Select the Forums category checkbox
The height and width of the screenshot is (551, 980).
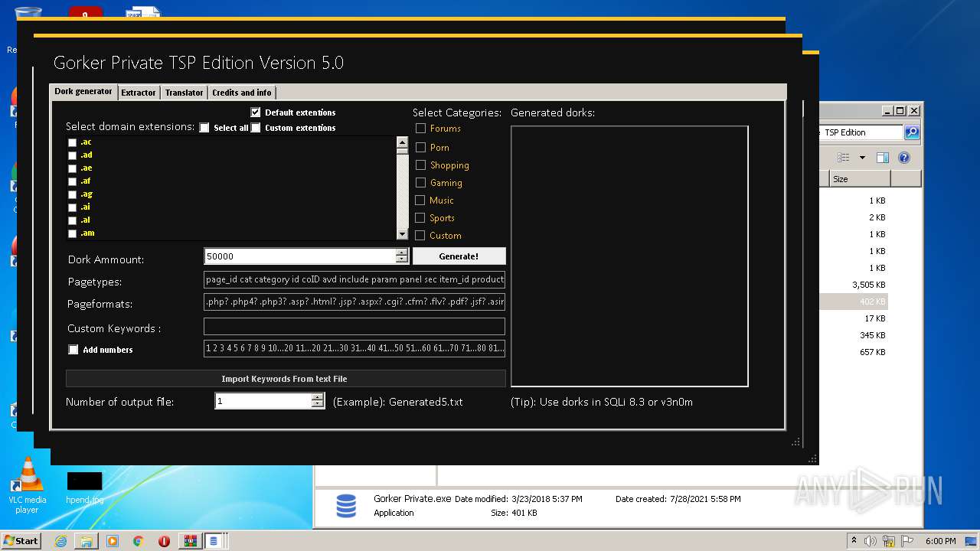pos(420,129)
